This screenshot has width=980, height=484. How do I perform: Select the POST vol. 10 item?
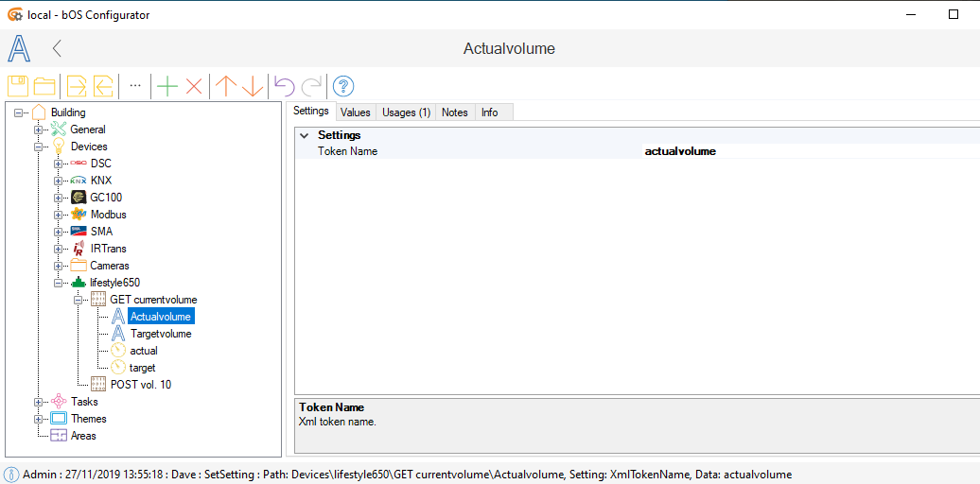pyautogui.click(x=140, y=385)
